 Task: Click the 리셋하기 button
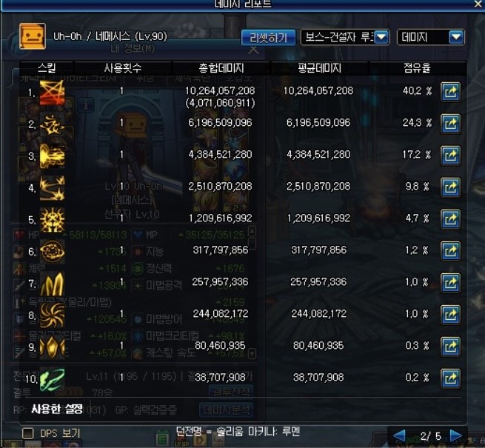(268, 38)
